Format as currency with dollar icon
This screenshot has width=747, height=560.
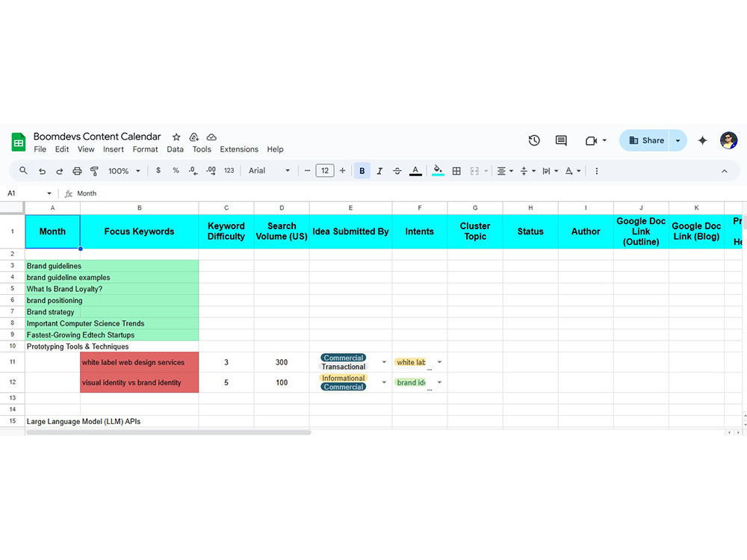click(x=158, y=170)
